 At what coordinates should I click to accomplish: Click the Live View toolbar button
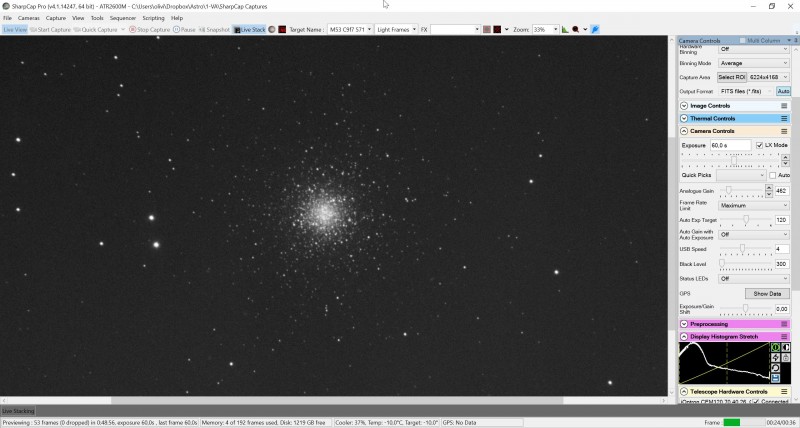pyautogui.click(x=15, y=30)
